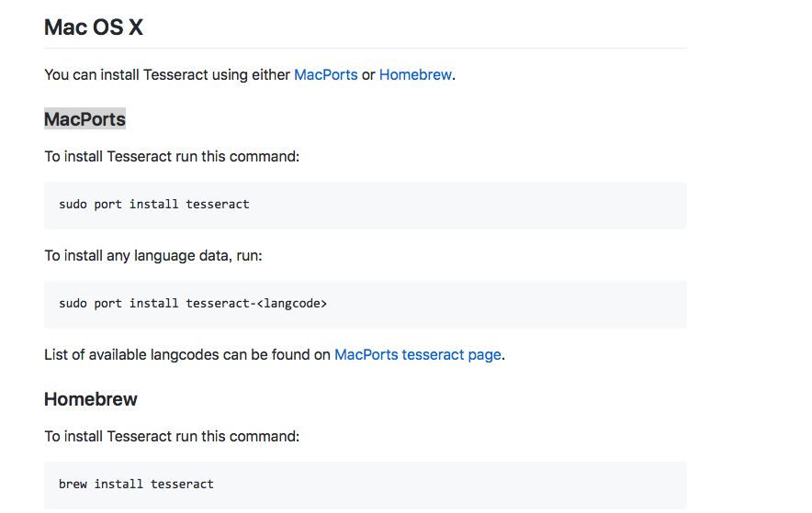Click the Mac OS X heading

point(94,27)
